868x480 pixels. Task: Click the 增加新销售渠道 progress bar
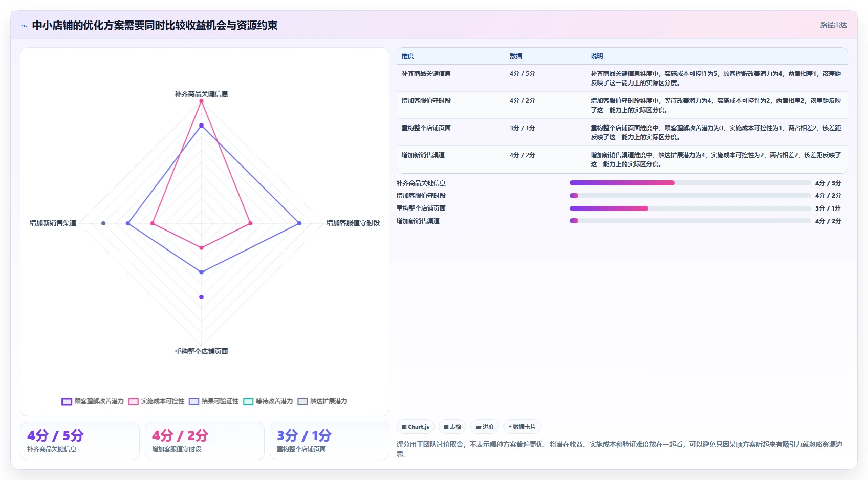(690, 221)
